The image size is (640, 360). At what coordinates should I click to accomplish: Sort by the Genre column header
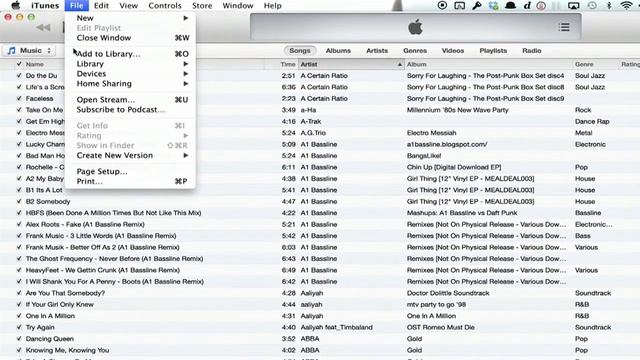click(596, 64)
